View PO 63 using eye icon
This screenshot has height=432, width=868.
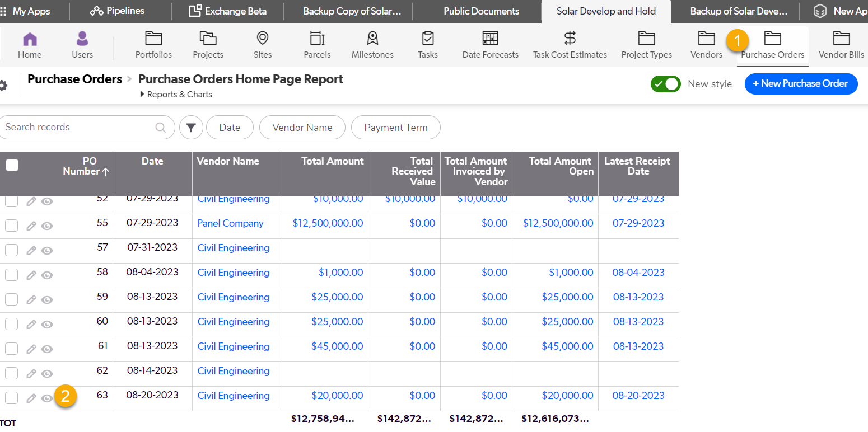[x=48, y=398]
